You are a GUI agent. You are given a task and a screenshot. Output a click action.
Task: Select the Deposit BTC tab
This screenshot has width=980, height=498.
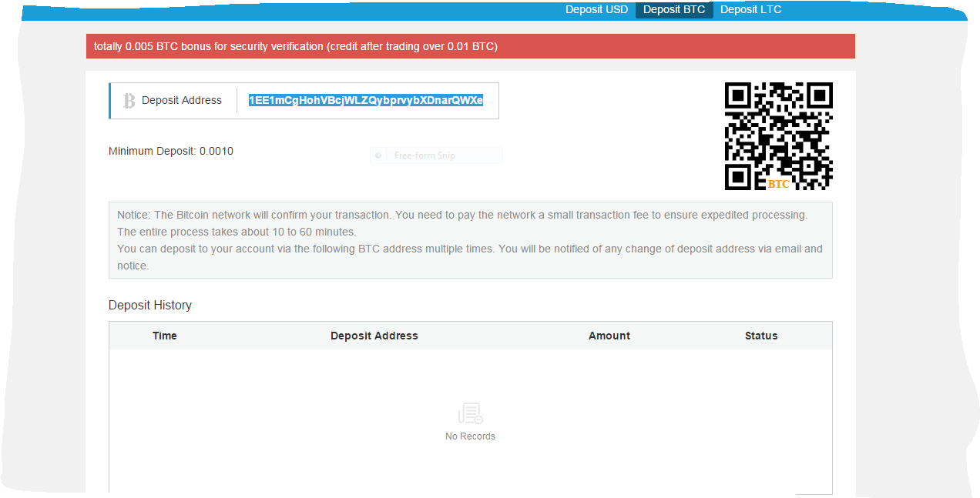click(x=674, y=9)
